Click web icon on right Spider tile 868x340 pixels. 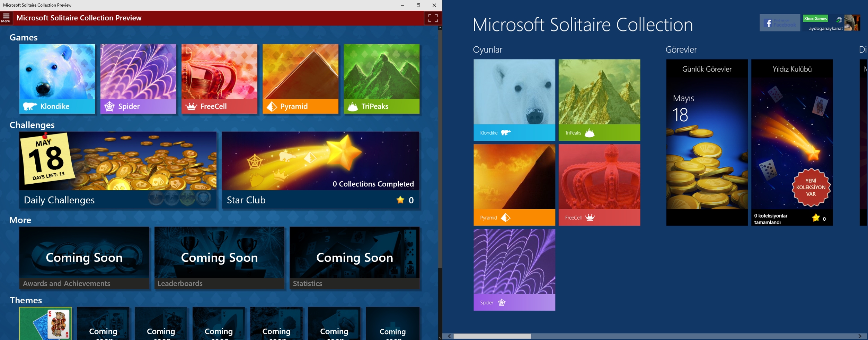coord(502,303)
